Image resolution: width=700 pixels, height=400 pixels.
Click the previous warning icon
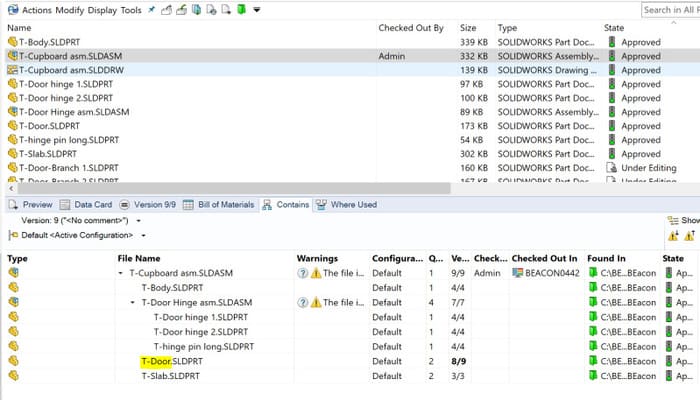(690, 236)
